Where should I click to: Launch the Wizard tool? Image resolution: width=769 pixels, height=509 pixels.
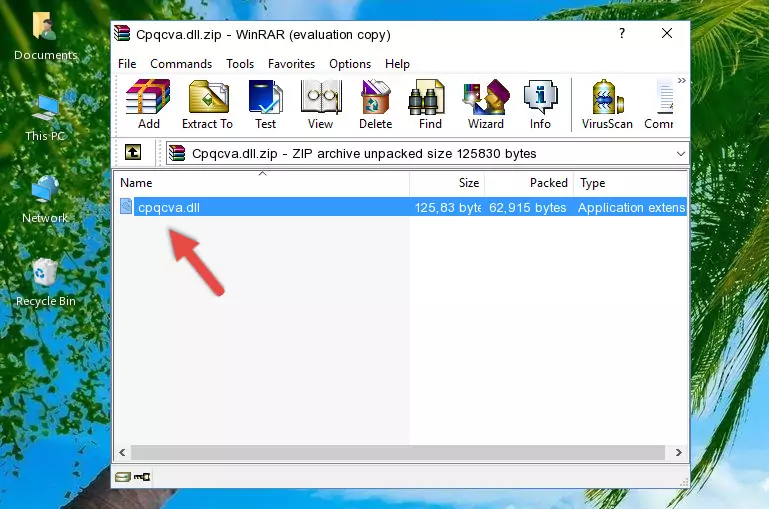click(x=486, y=104)
